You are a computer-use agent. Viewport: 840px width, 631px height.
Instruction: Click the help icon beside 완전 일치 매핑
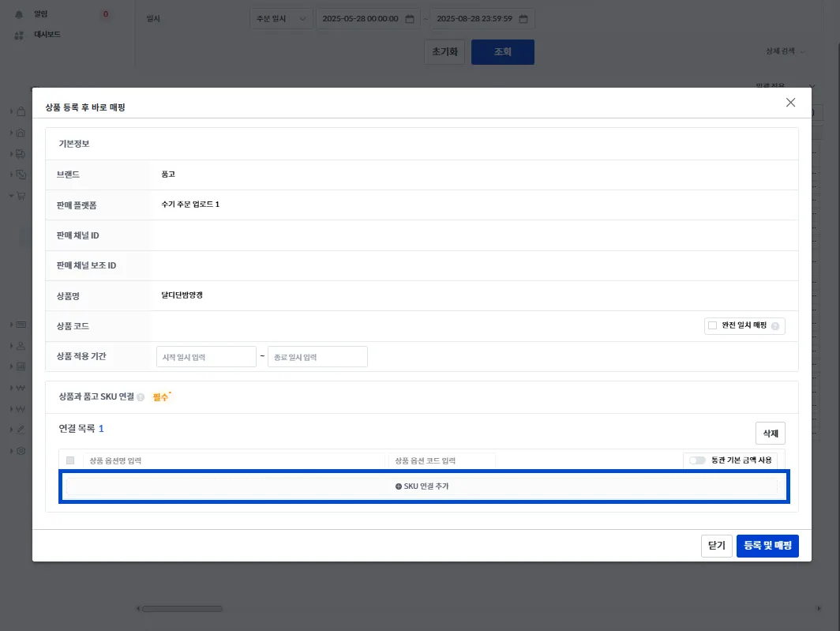pos(775,326)
